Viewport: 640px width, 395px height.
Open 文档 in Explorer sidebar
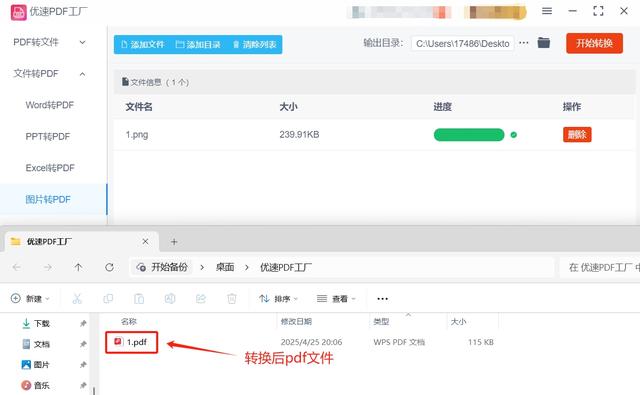pos(36,344)
